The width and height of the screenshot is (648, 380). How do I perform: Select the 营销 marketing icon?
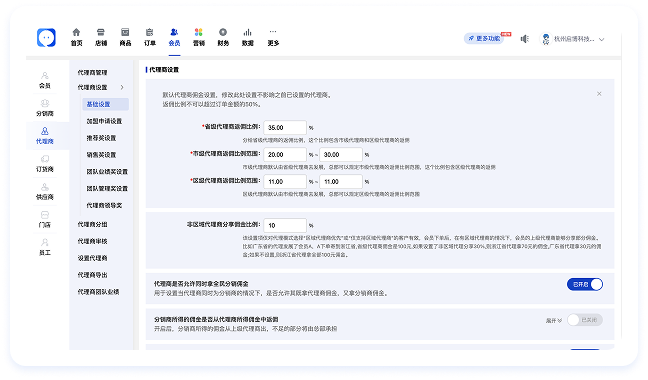[198, 32]
